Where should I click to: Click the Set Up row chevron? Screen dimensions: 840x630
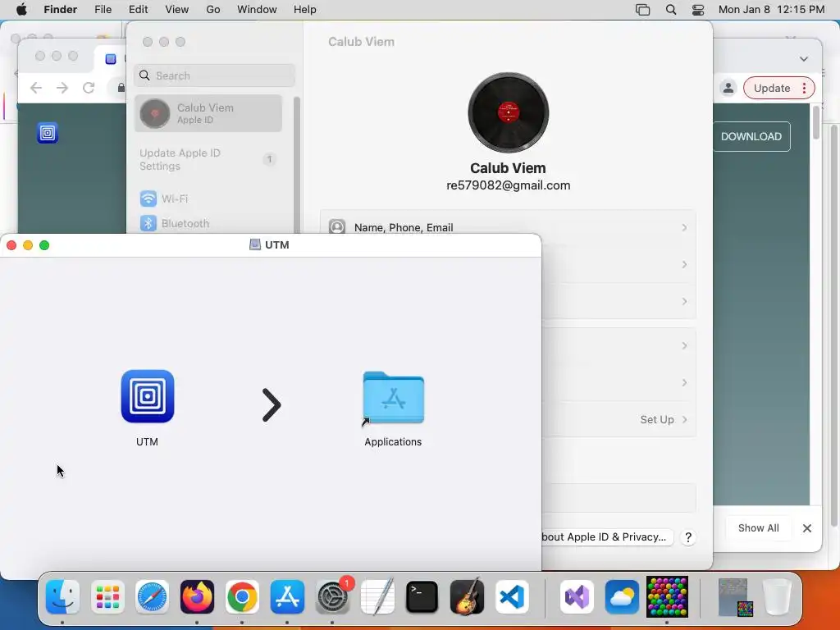tap(685, 419)
